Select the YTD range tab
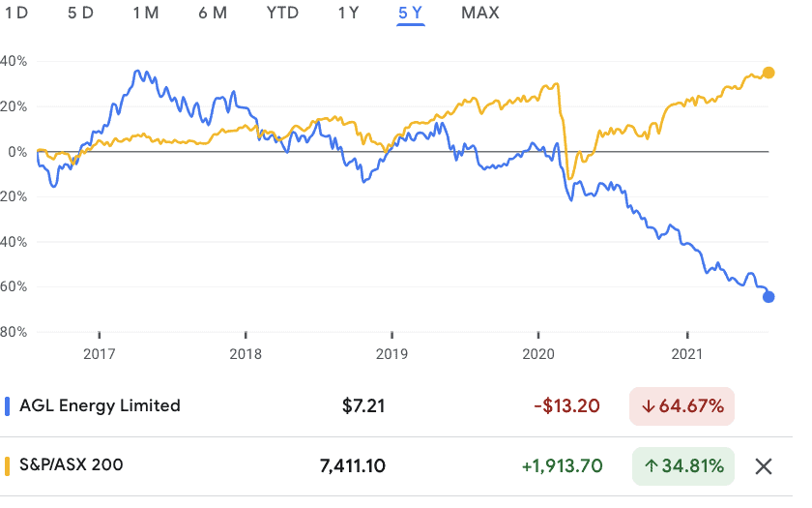The image size is (812, 508). (x=282, y=13)
